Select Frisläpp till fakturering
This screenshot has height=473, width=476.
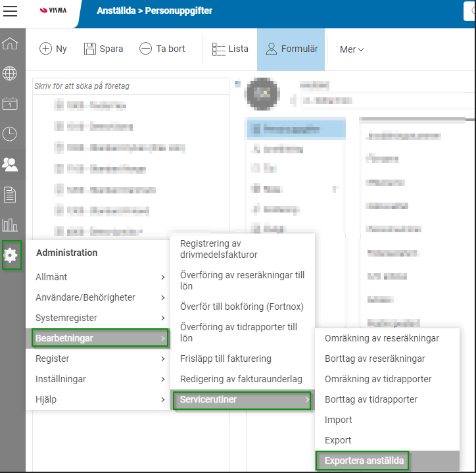click(226, 359)
